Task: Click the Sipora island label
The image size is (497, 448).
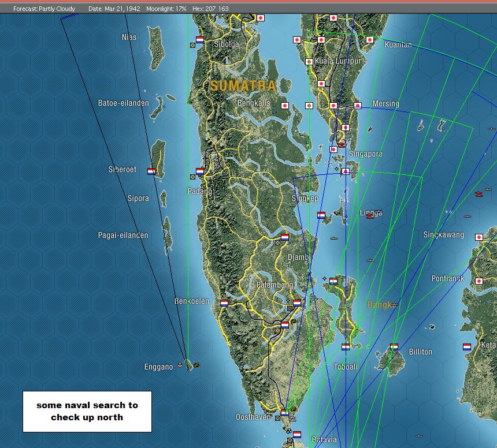Action: pyautogui.click(x=138, y=198)
